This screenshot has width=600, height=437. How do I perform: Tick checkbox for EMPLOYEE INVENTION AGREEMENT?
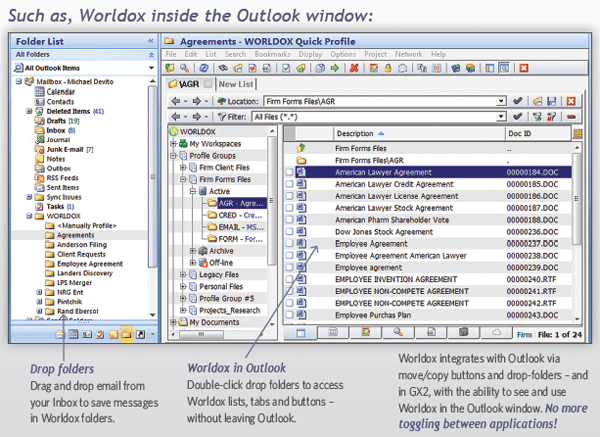(x=290, y=279)
